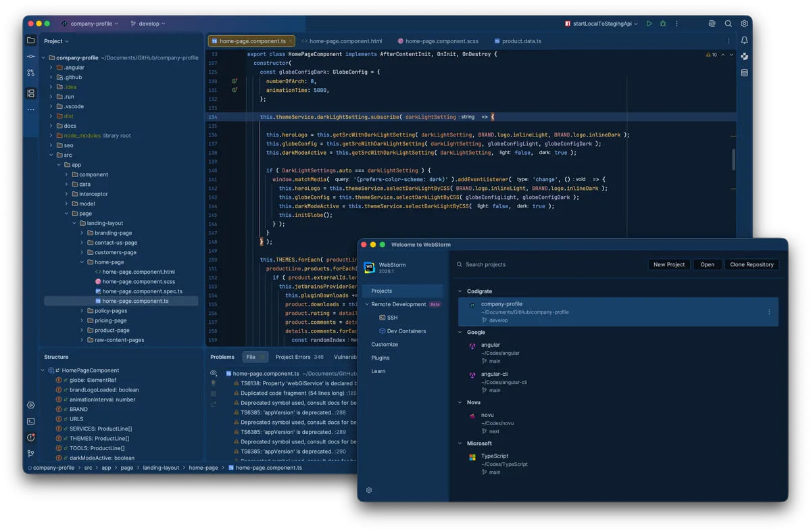Open editor tab options three-dot menu
811x532 pixels.
[x=729, y=41]
